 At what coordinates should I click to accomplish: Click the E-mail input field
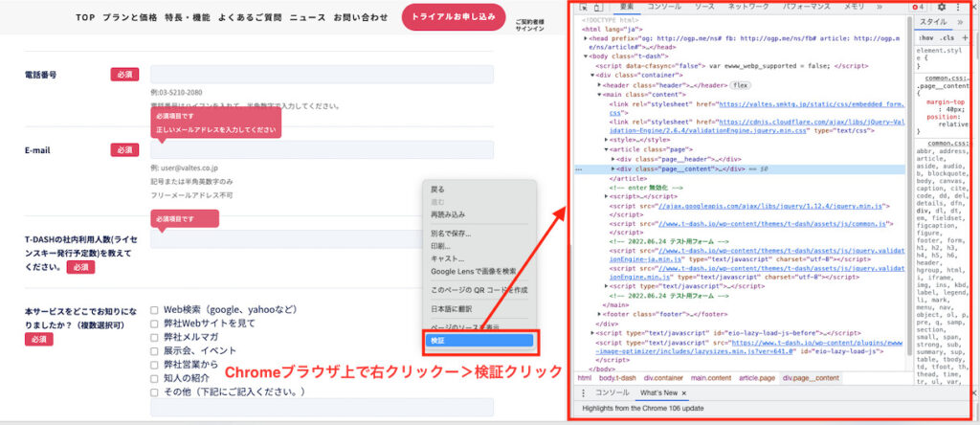point(322,150)
